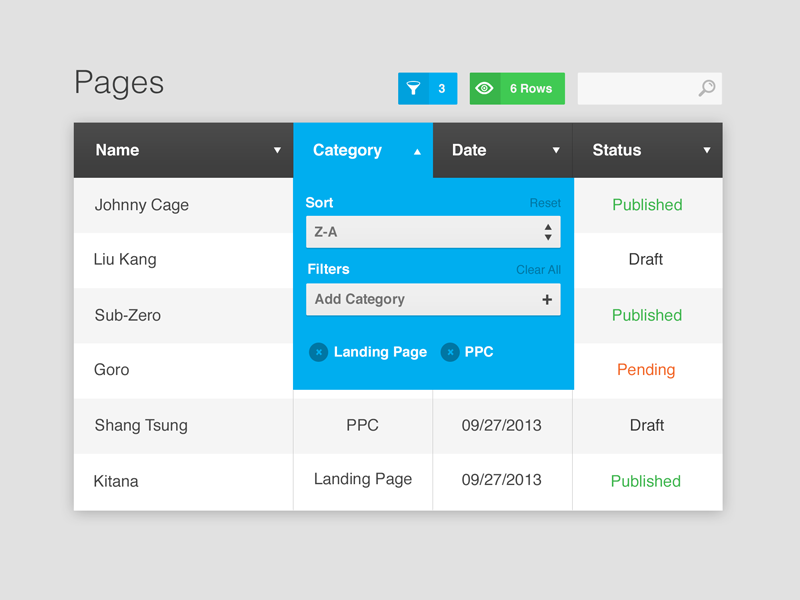Click the blue filter badge showing 3
Screen dimensions: 800x600
pyautogui.click(x=441, y=88)
